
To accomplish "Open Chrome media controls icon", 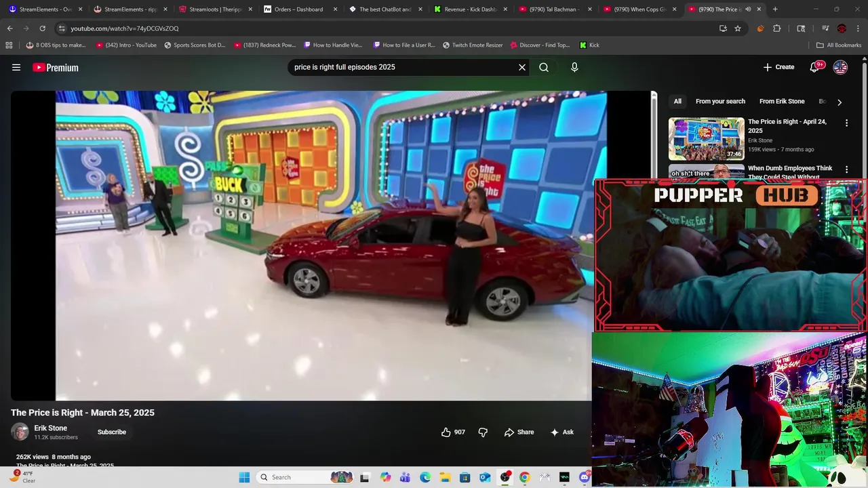I will [825, 28].
